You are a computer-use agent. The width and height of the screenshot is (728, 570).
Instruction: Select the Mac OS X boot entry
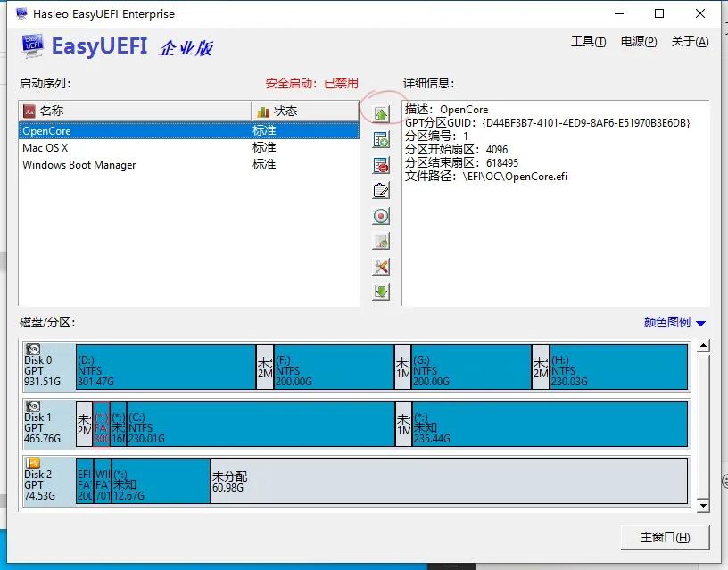(107, 148)
